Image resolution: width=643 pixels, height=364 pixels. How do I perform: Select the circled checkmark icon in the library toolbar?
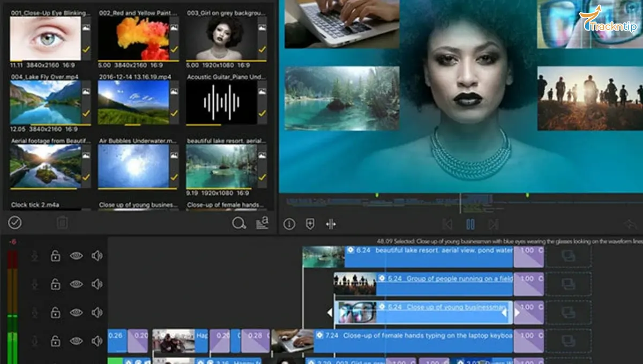[14, 223]
